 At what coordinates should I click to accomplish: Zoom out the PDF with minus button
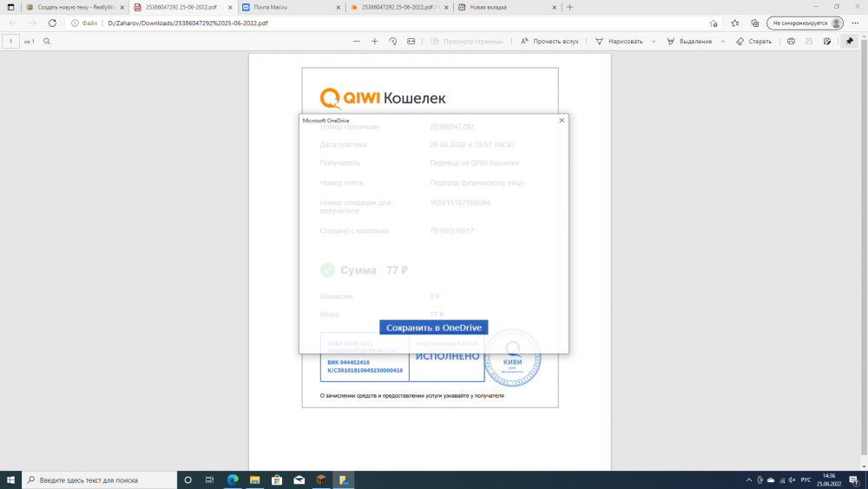pyautogui.click(x=357, y=41)
